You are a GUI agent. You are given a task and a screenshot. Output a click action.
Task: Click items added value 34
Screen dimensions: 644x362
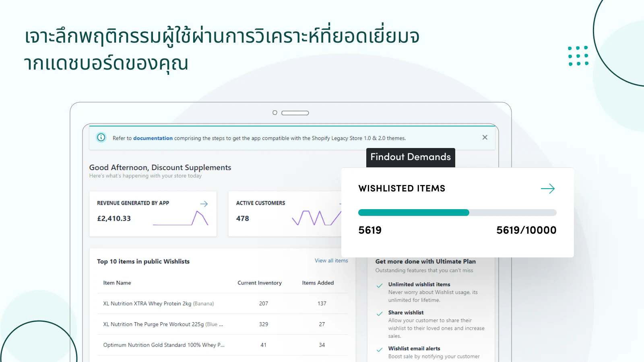coord(322,345)
